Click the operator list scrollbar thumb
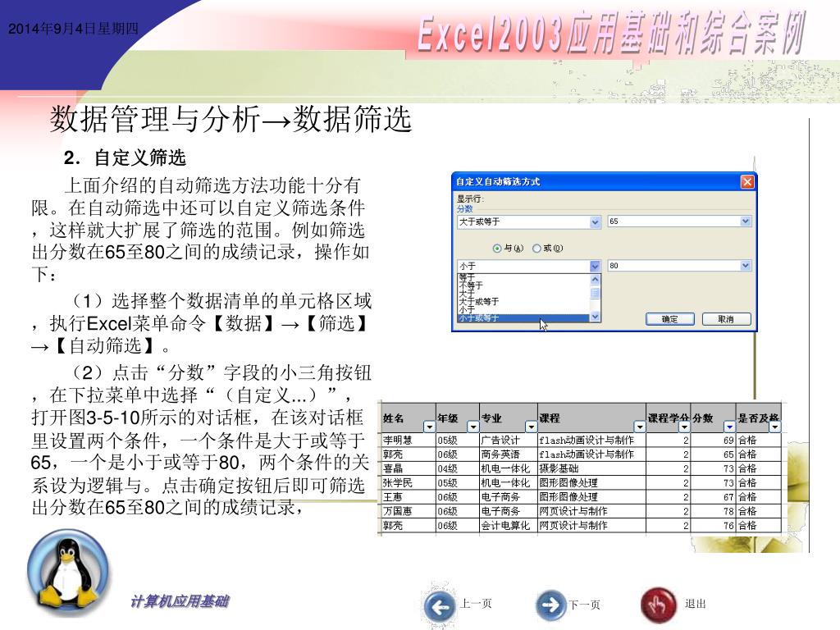The image size is (840, 630). tap(596, 293)
